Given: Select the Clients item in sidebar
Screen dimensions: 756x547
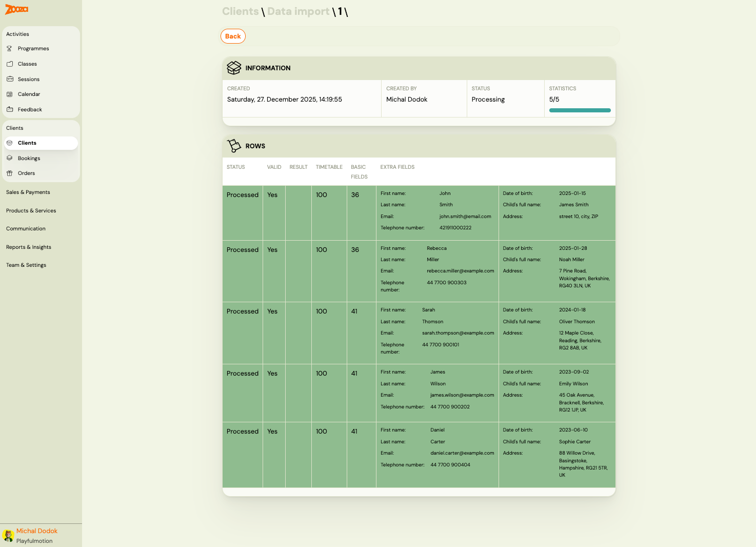Looking at the screenshot, I should pyautogui.click(x=27, y=143).
